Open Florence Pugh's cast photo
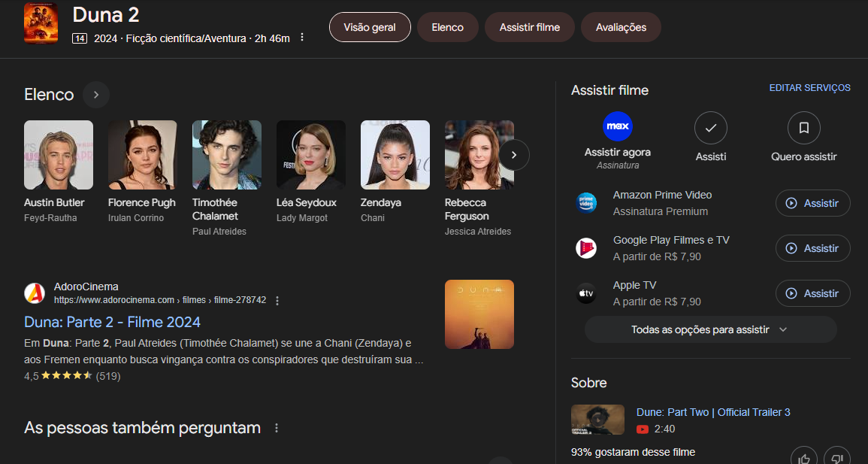This screenshot has width=868, height=464. click(143, 155)
